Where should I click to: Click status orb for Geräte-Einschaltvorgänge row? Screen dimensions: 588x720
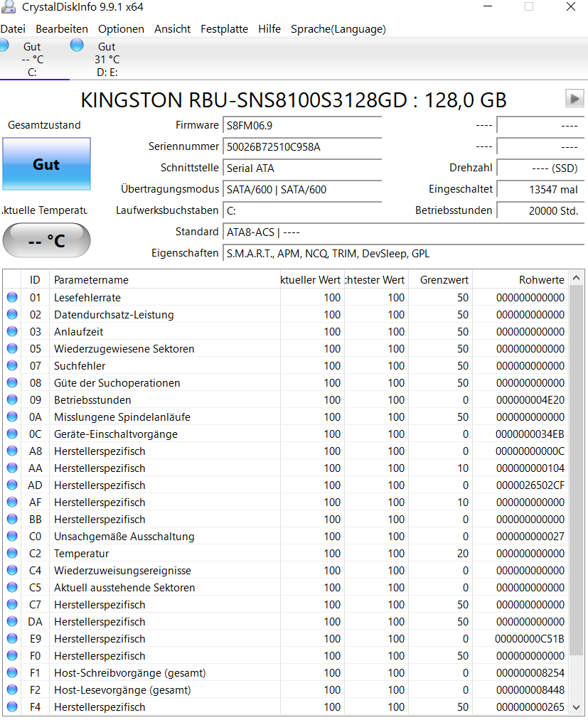pyautogui.click(x=12, y=434)
